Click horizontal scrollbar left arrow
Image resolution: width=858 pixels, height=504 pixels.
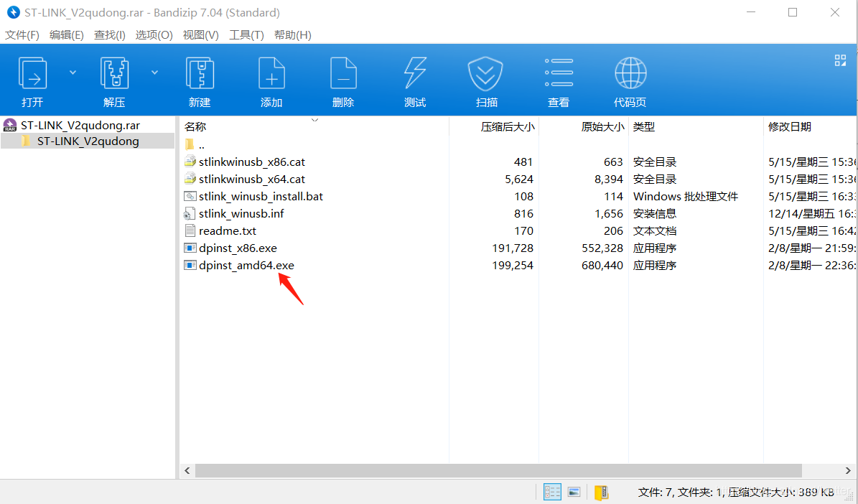[x=187, y=471]
